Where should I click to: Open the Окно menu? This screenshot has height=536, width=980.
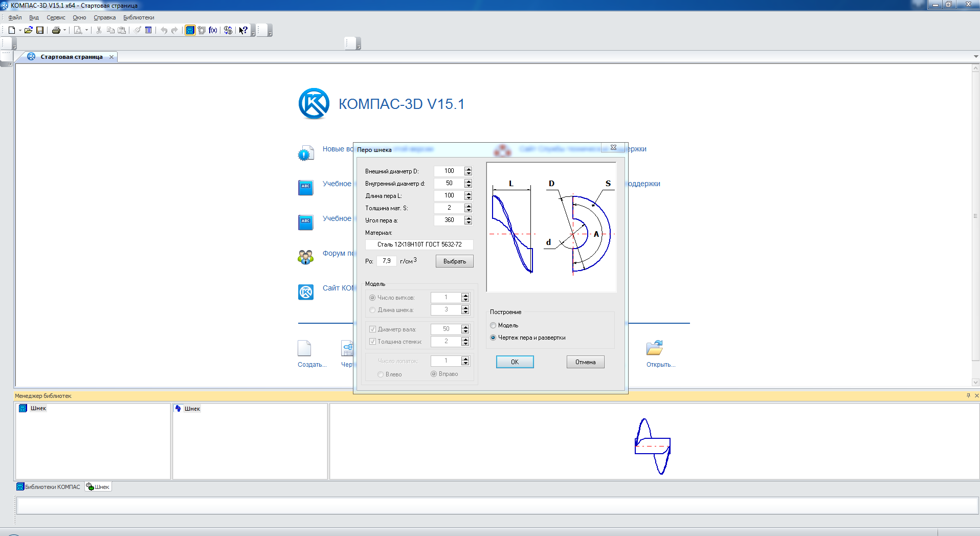pos(79,17)
